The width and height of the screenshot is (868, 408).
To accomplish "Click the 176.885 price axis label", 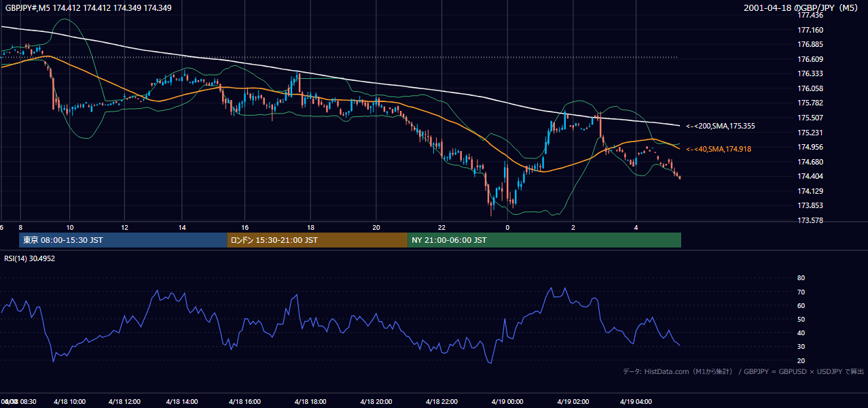I will [810, 45].
